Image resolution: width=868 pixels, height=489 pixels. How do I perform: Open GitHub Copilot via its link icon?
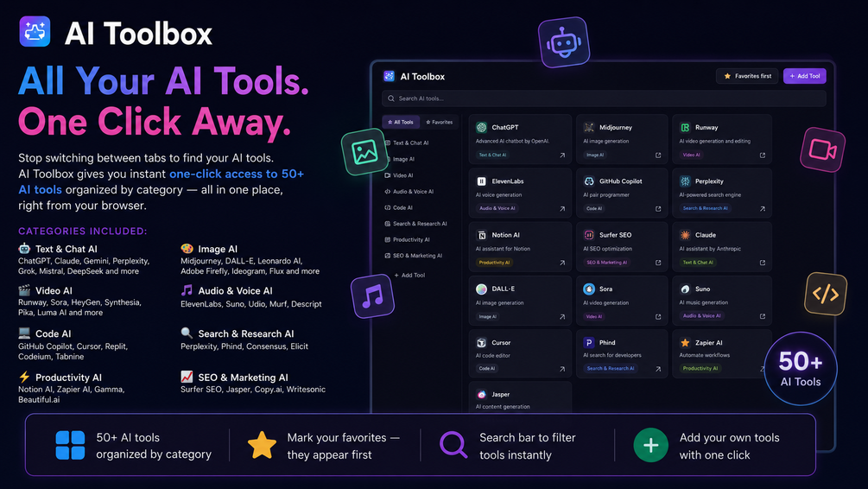pyautogui.click(x=658, y=209)
